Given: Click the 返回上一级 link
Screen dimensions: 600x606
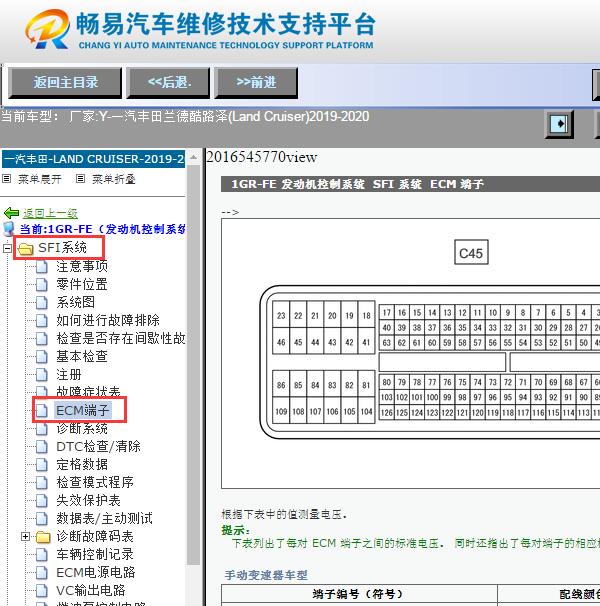Looking at the screenshot, I should click(x=50, y=213).
